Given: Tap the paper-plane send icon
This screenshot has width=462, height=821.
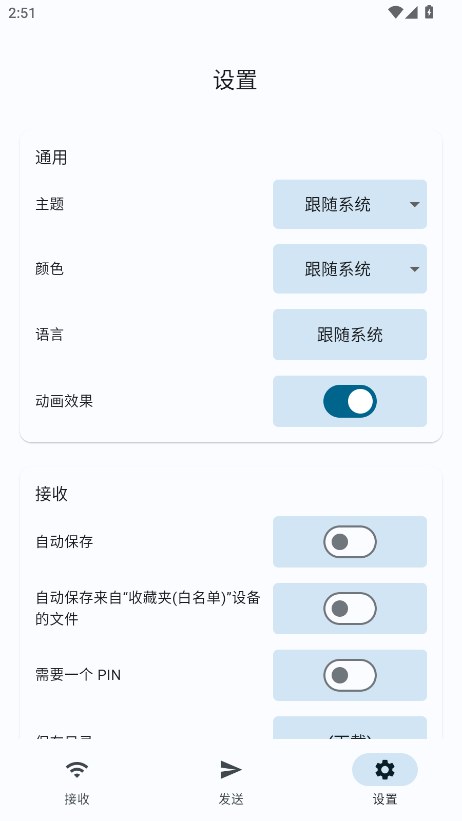Looking at the screenshot, I should pyautogui.click(x=230, y=769).
